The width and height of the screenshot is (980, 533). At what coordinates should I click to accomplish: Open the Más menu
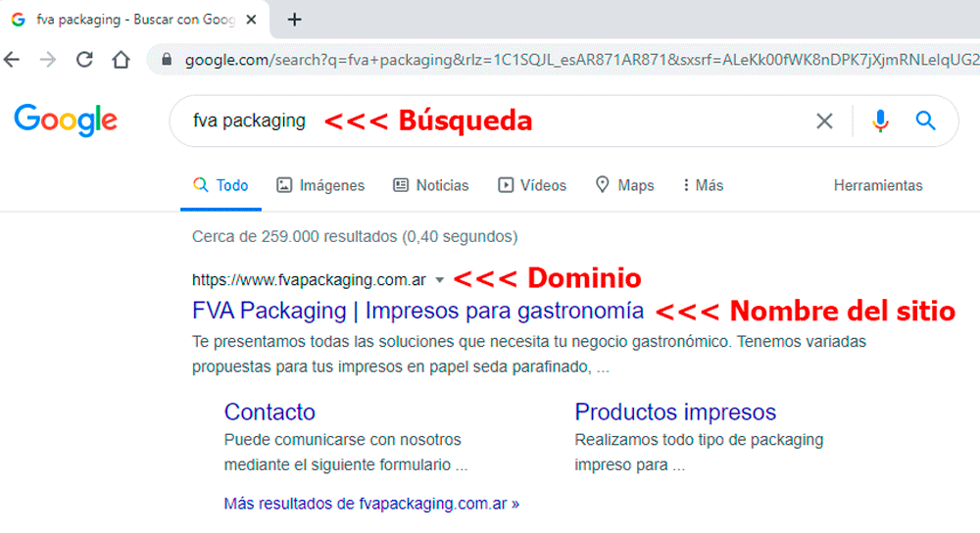click(x=703, y=185)
